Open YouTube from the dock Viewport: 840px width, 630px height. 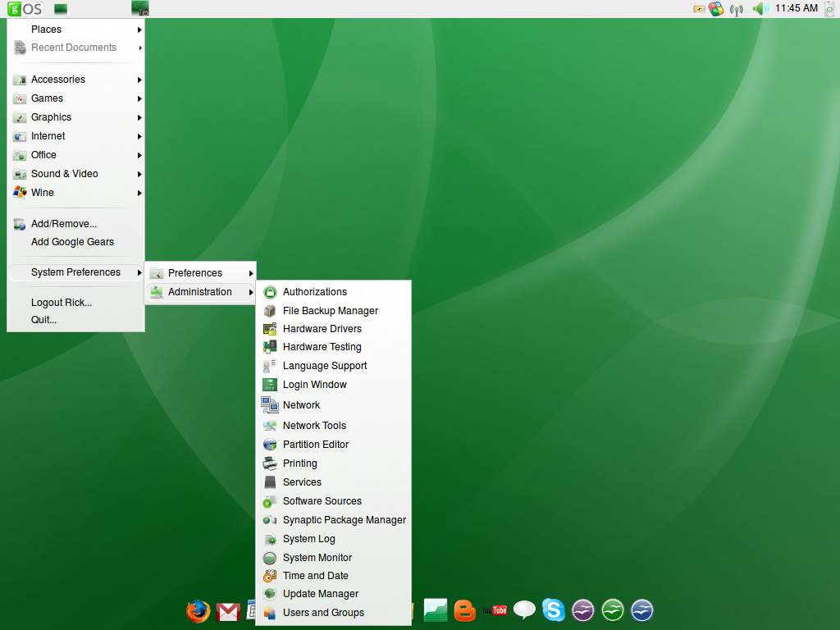pos(495,610)
